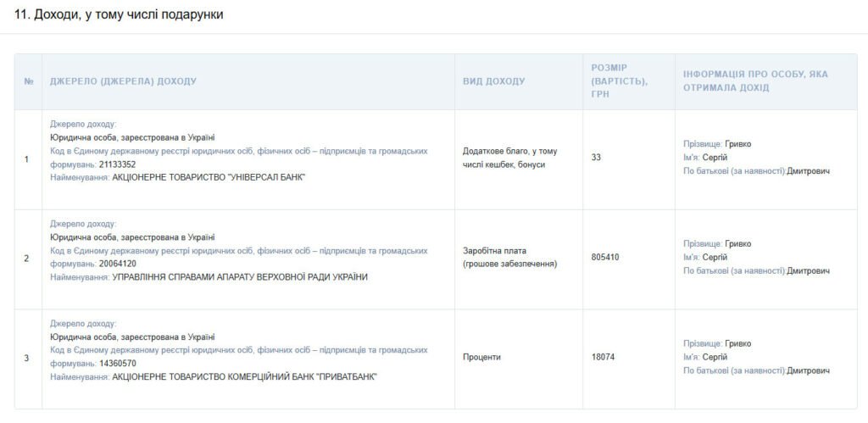This screenshot has height=423, width=868.
Task: Click the interest amount 18074
Action: (x=603, y=357)
